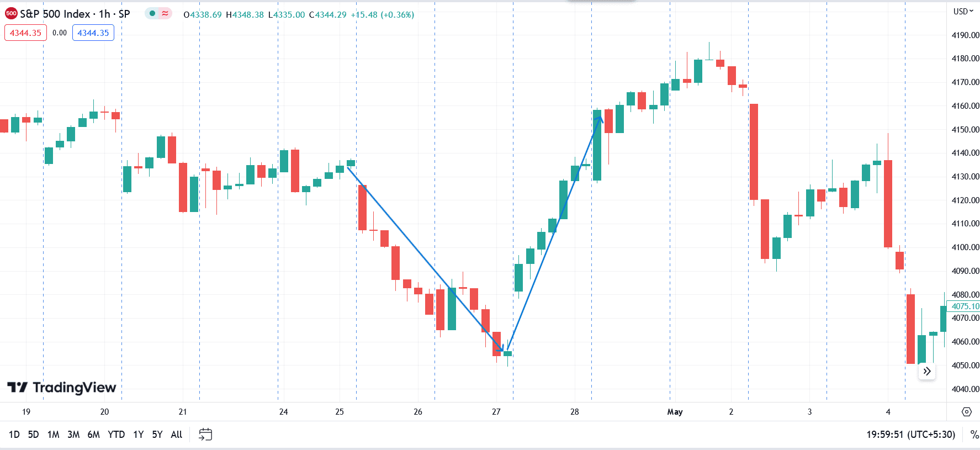Click the red 4344.35 sell price button
980x450 pixels.
(25, 33)
